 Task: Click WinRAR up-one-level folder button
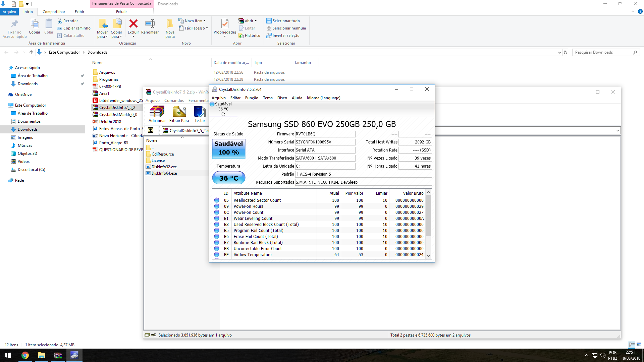(x=151, y=130)
